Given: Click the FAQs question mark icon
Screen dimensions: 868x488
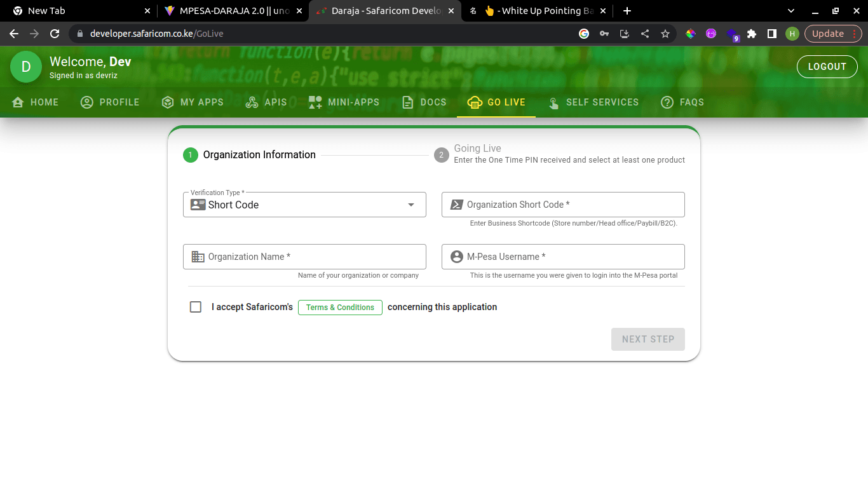Looking at the screenshot, I should [x=667, y=102].
